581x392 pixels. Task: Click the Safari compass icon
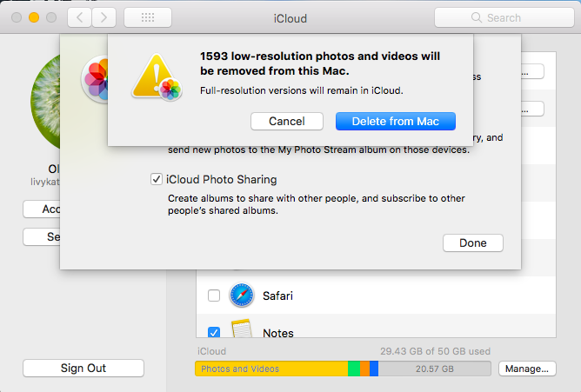coord(241,296)
